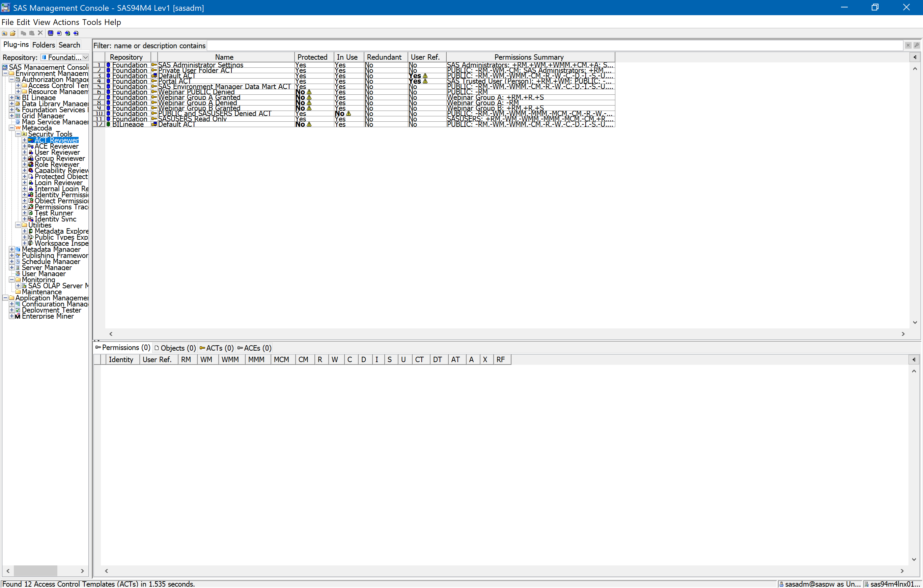Expand the Test Runner node
The image size is (923, 588).
click(25, 213)
